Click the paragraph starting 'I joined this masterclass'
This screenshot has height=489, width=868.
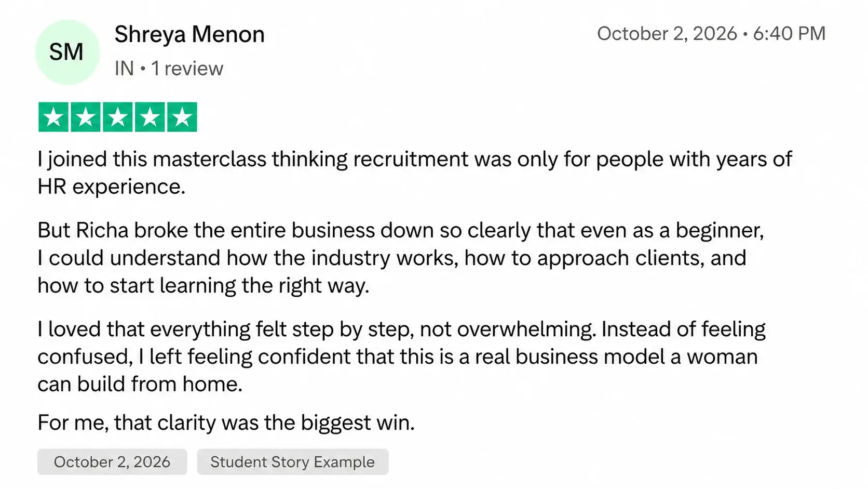415,173
